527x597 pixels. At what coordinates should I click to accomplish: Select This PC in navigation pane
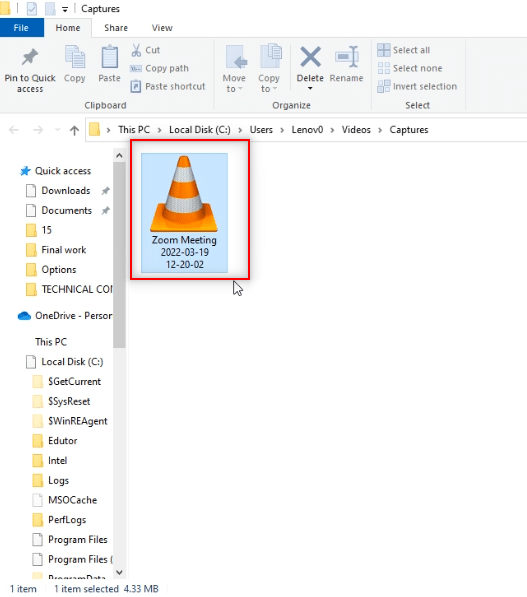[51, 342]
